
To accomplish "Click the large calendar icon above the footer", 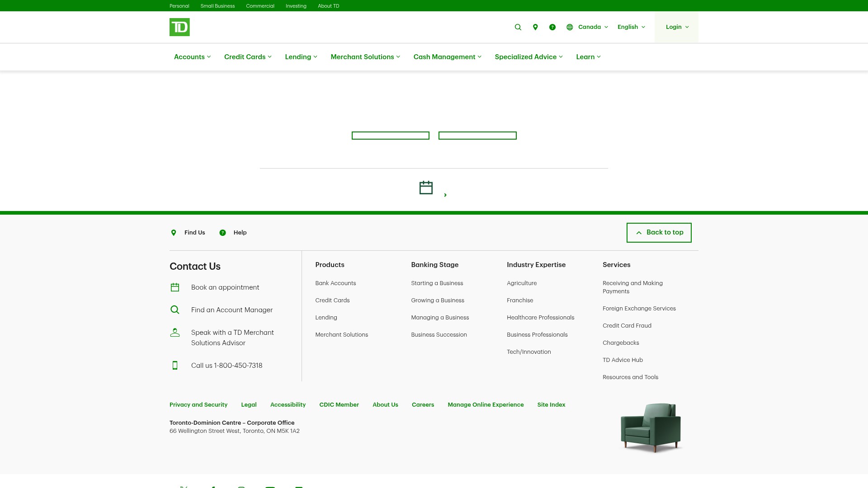I will 426,188.
